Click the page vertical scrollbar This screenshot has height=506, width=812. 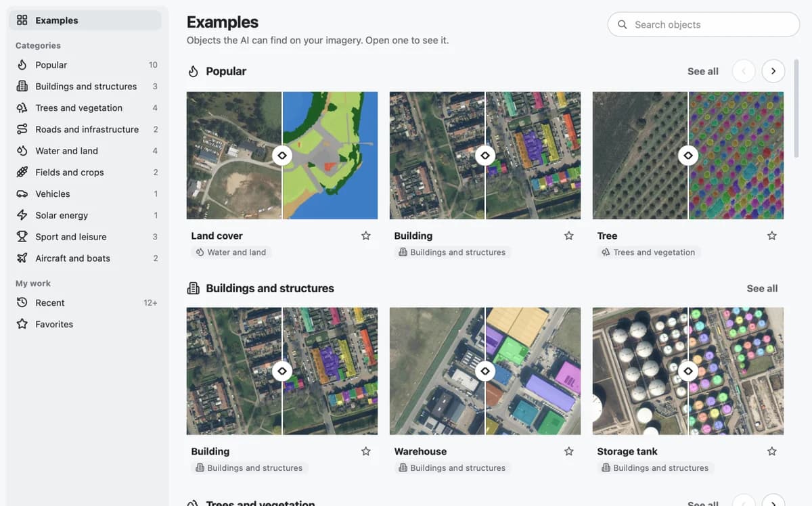tap(797, 108)
